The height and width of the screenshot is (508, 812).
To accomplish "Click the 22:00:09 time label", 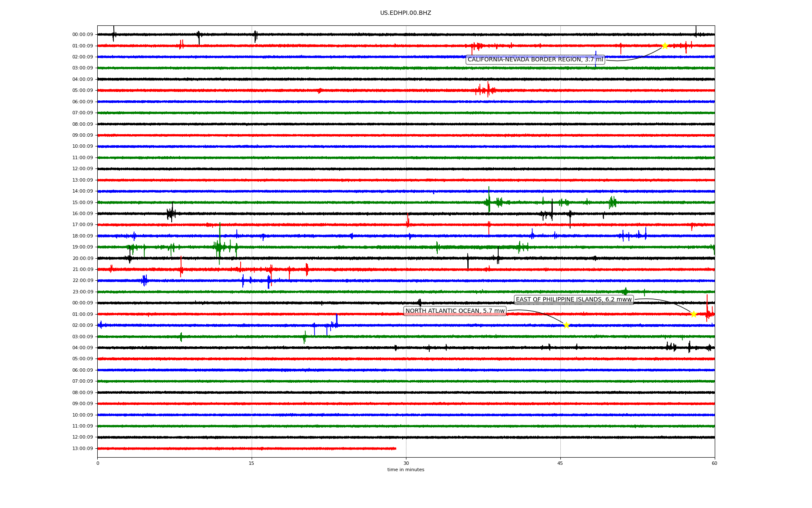I will (82, 281).
